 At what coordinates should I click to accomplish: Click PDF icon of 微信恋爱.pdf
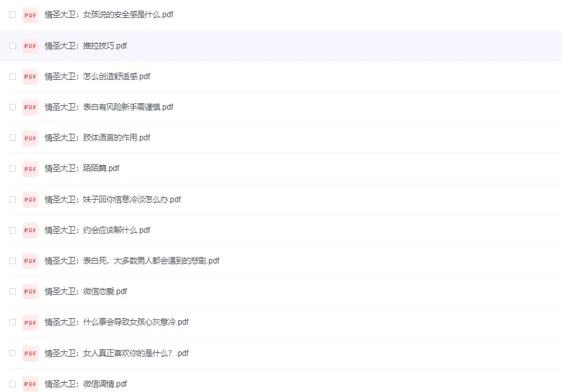coord(31,292)
